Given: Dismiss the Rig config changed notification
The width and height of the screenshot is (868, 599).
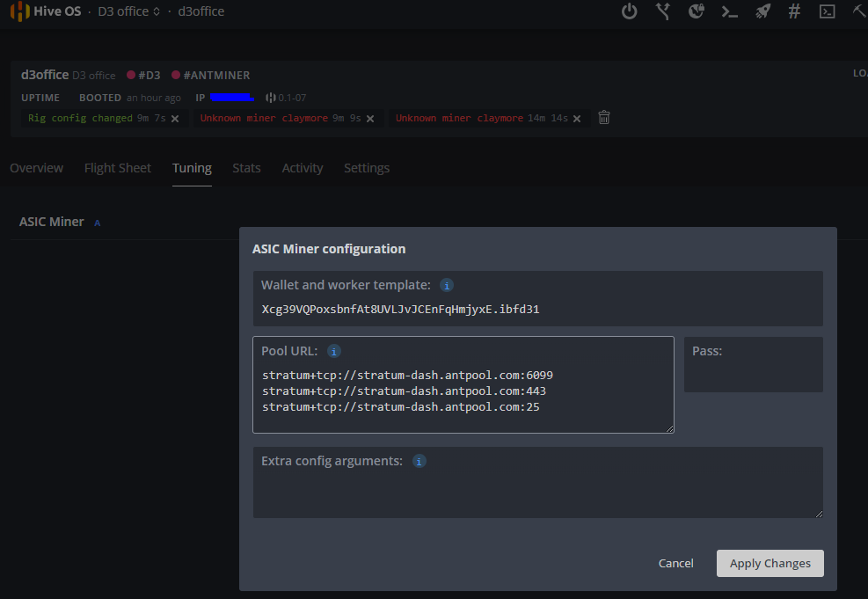Looking at the screenshot, I should pyautogui.click(x=175, y=118).
